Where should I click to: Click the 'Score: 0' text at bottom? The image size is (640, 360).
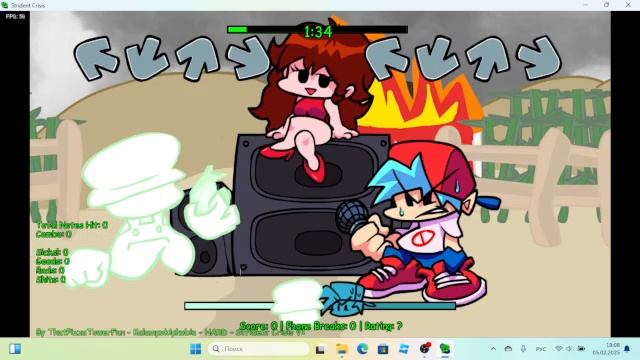[x=259, y=326]
